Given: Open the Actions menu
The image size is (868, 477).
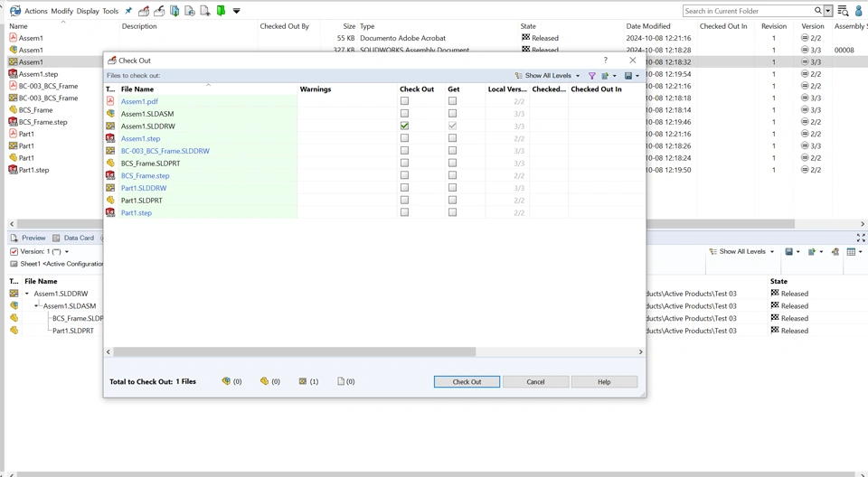Looking at the screenshot, I should pyautogui.click(x=36, y=11).
